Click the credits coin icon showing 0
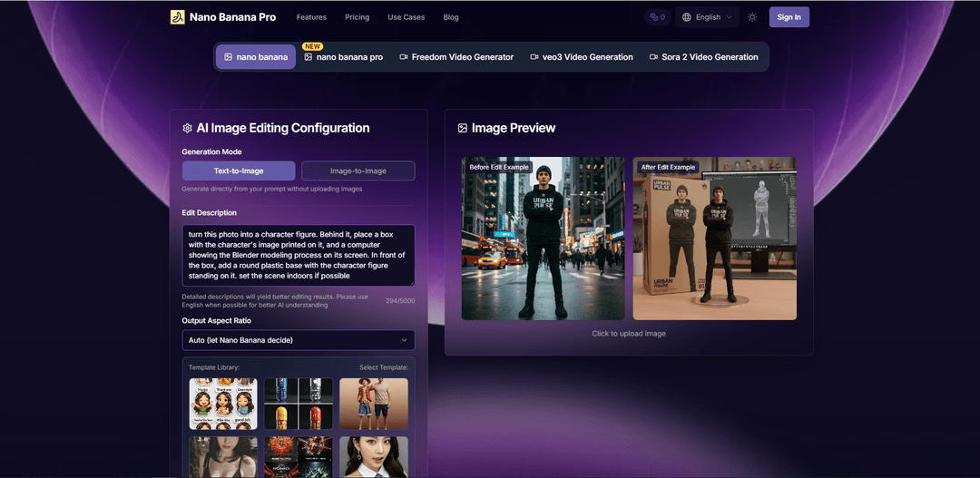980x478 pixels. (653, 17)
